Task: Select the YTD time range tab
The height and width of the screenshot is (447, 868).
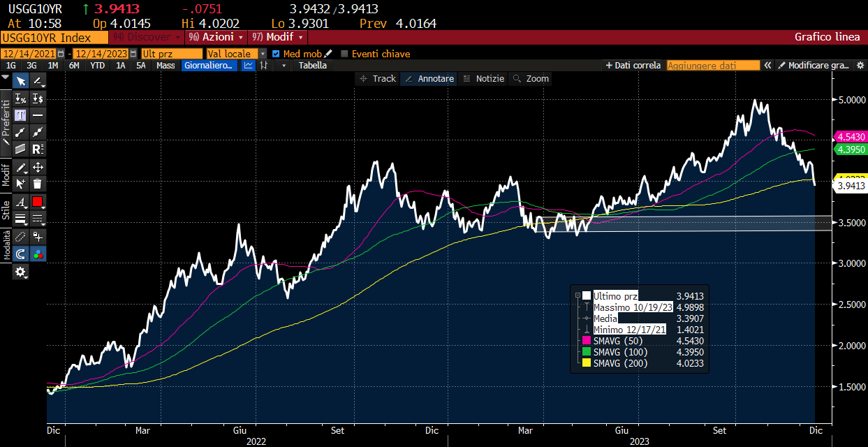Action: [x=98, y=65]
